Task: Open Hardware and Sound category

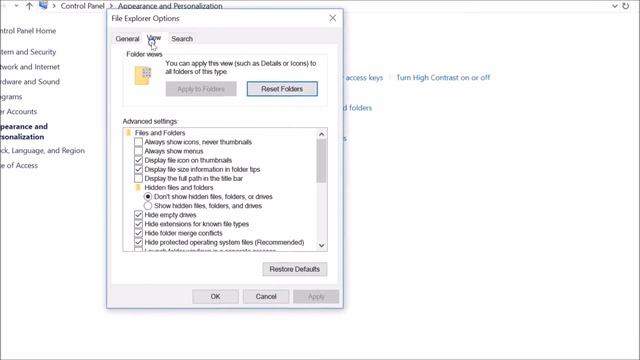Action: coord(30,82)
